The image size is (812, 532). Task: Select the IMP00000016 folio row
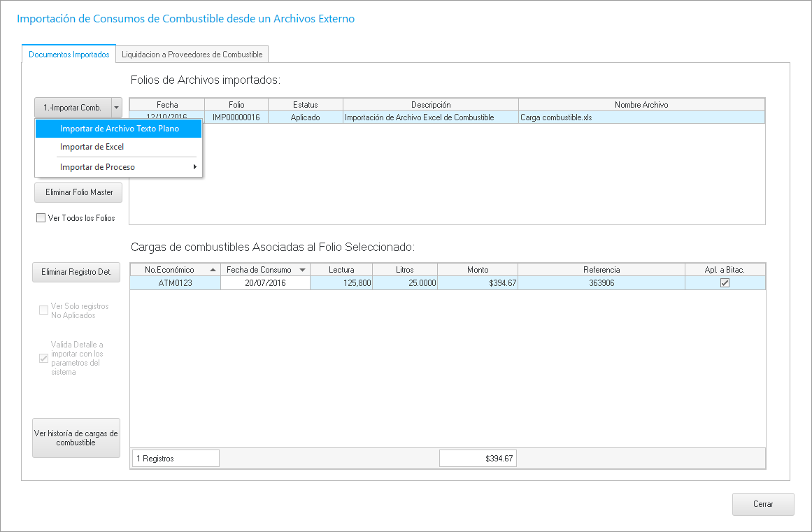click(236, 117)
